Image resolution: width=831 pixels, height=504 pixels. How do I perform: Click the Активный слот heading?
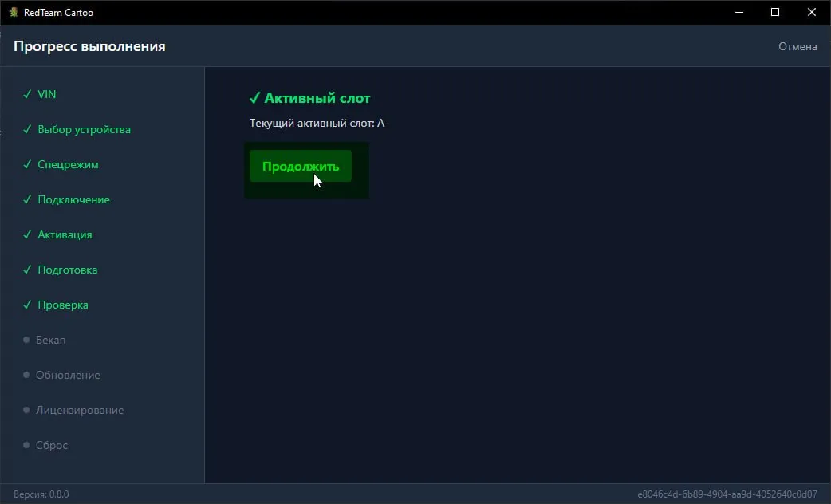(x=317, y=98)
